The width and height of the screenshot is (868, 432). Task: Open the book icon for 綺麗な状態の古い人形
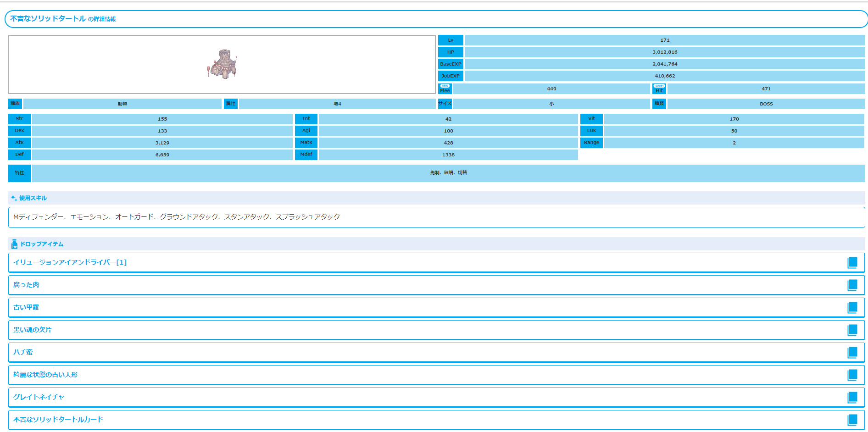click(x=852, y=375)
